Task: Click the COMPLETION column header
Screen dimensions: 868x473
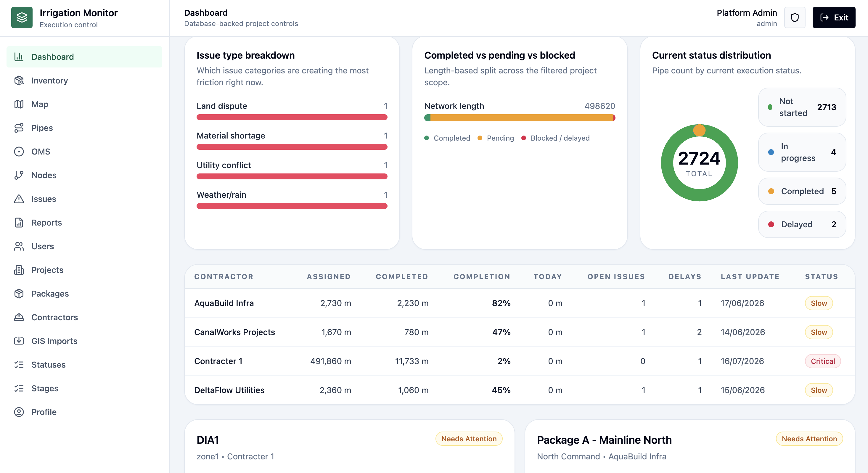Action: (x=482, y=276)
